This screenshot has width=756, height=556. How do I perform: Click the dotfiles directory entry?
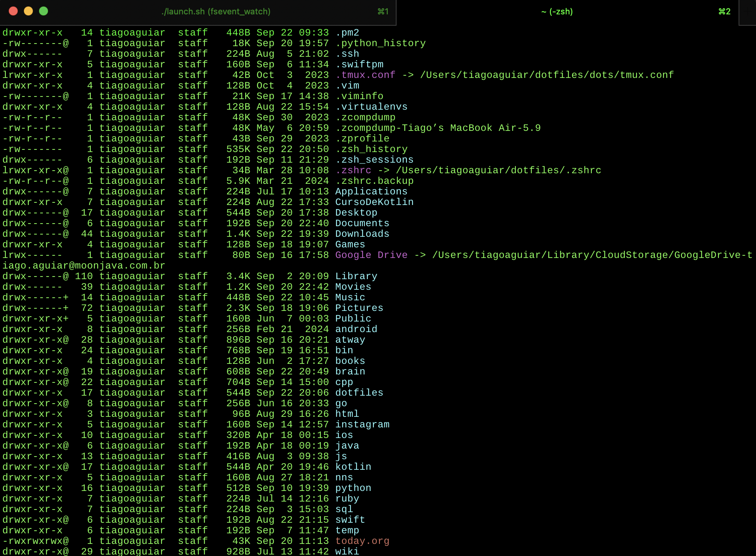point(359,393)
